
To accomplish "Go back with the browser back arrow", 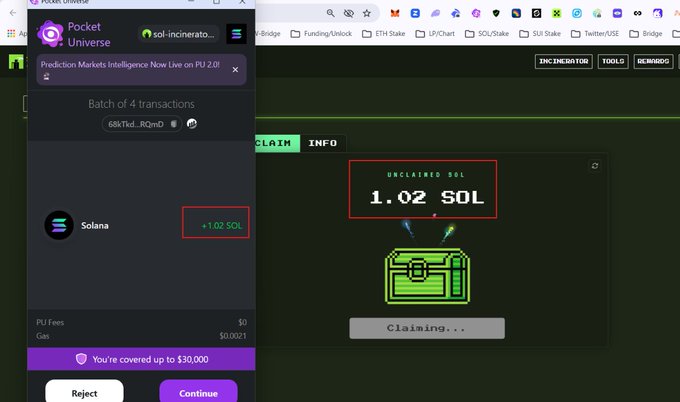I will click(13, 13).
